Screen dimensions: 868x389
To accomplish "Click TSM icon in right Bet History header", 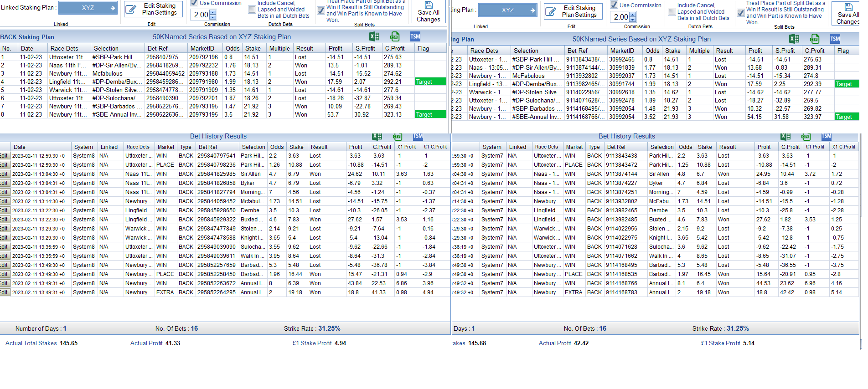I will 827,136.
